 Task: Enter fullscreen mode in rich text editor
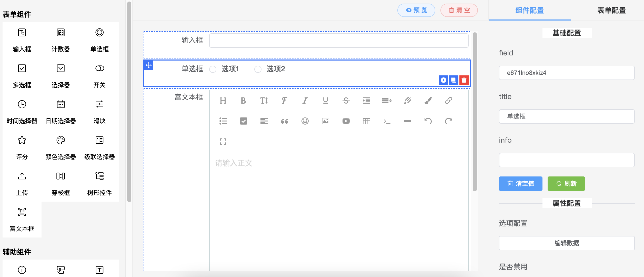(x=223, y=142)
